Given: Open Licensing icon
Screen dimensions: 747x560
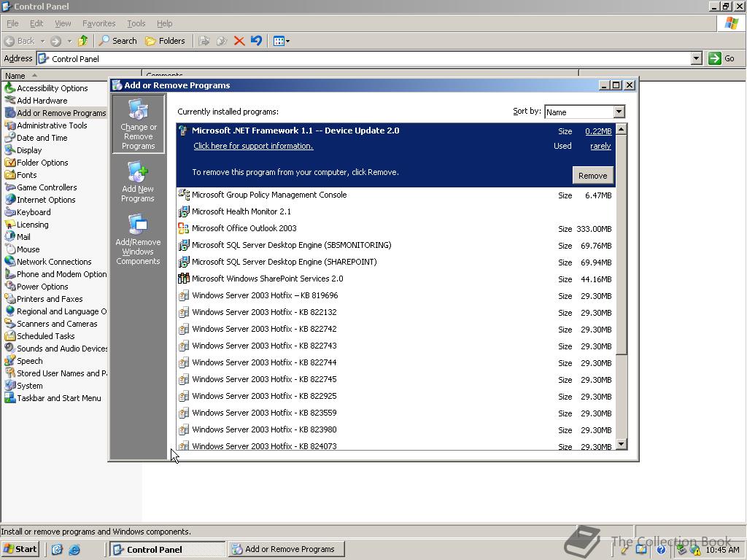Looking at the screenshot, I should tap(9, 225).
